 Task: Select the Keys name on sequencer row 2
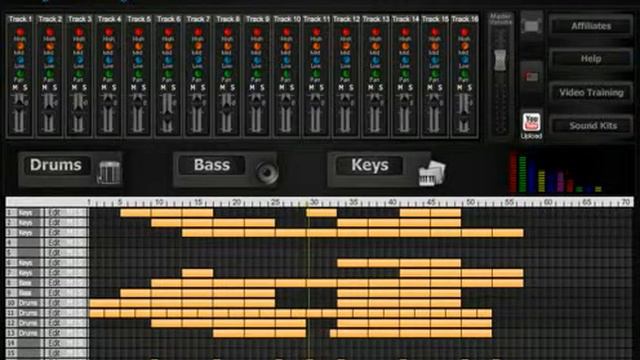click(x=25, y=223)
